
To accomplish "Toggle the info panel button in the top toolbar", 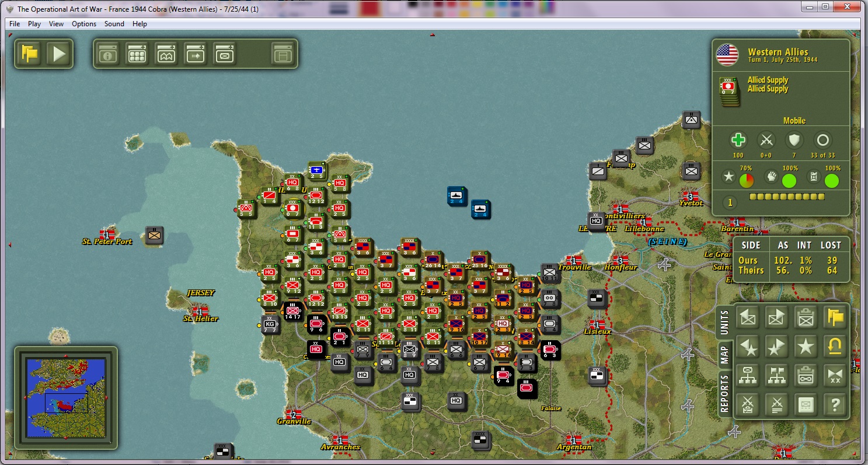I will (x=107, y=54).
